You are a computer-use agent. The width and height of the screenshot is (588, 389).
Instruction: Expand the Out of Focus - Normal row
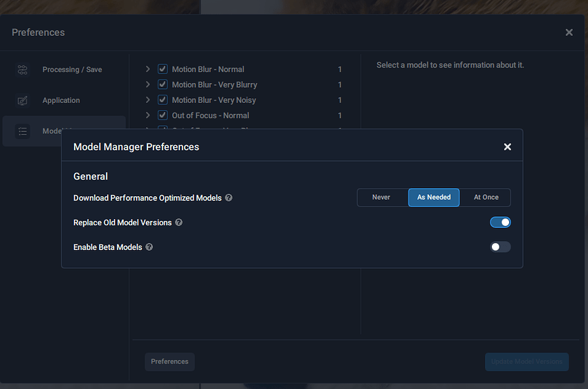(x=148, y=115)
